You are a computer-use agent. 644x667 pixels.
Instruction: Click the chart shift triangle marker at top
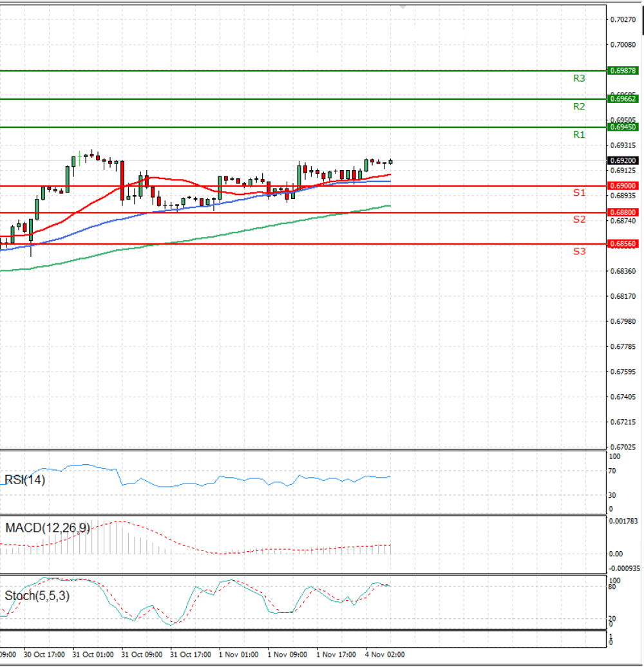[402, 7]
